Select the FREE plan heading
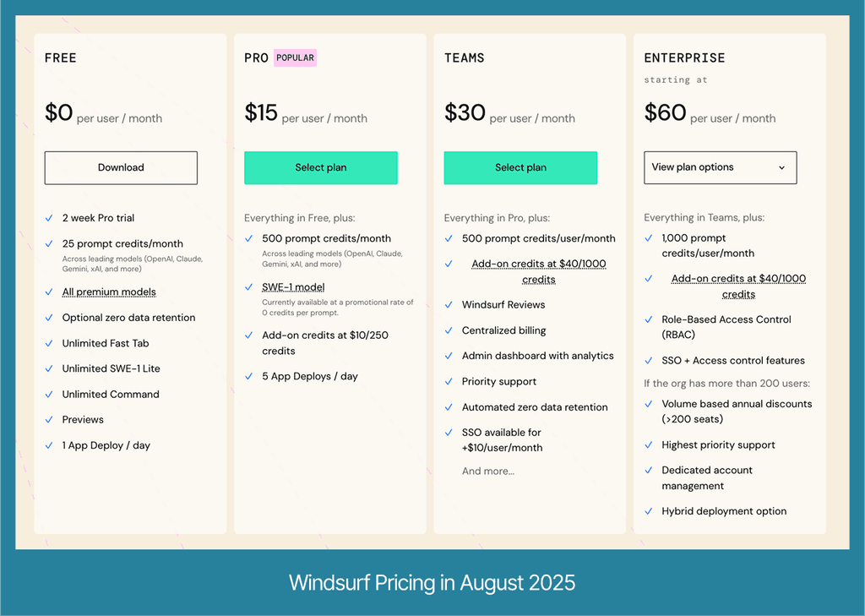This screenshot has width=865, height=616. pos(59,57)
